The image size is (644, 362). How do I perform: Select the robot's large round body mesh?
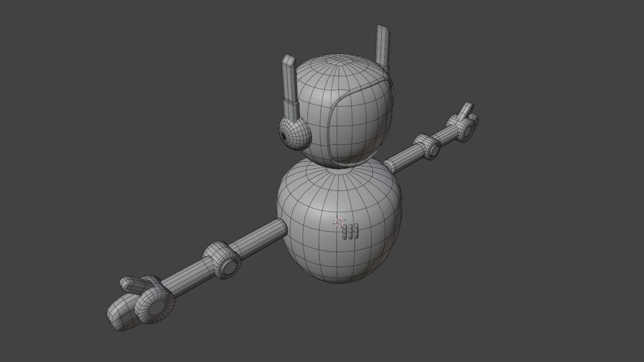click(339, 221)
